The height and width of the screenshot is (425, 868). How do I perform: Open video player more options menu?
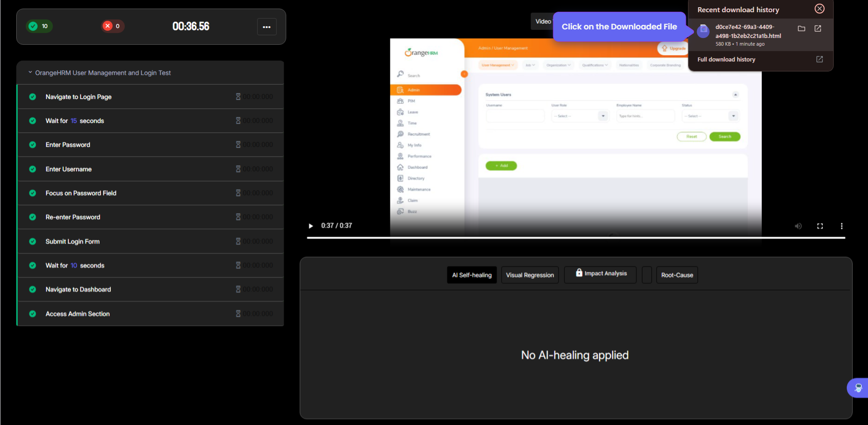pyautogui.click(x=841, y=226)
